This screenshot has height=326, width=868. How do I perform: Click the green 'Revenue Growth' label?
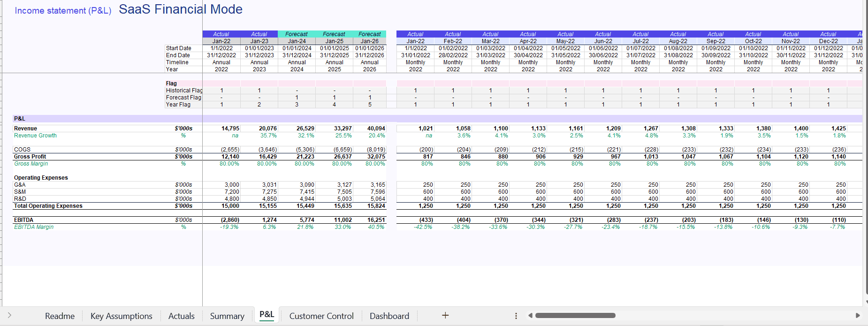click(x=35, y=136)
